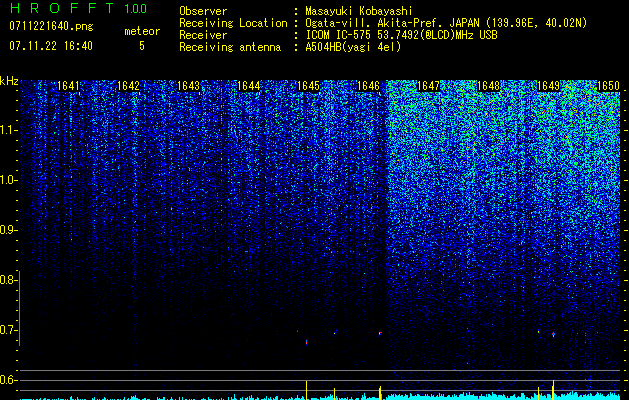Select the A504HB(yagi 4el) antenna text

pyautogui.click(x=353, y=47)
